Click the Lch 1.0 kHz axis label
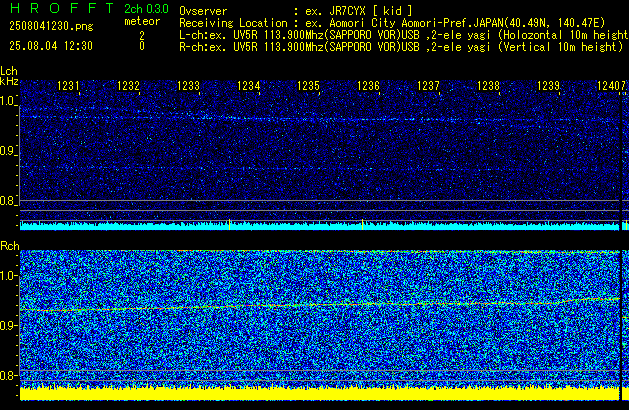This screenshot has width=629, height=410. 8,101
